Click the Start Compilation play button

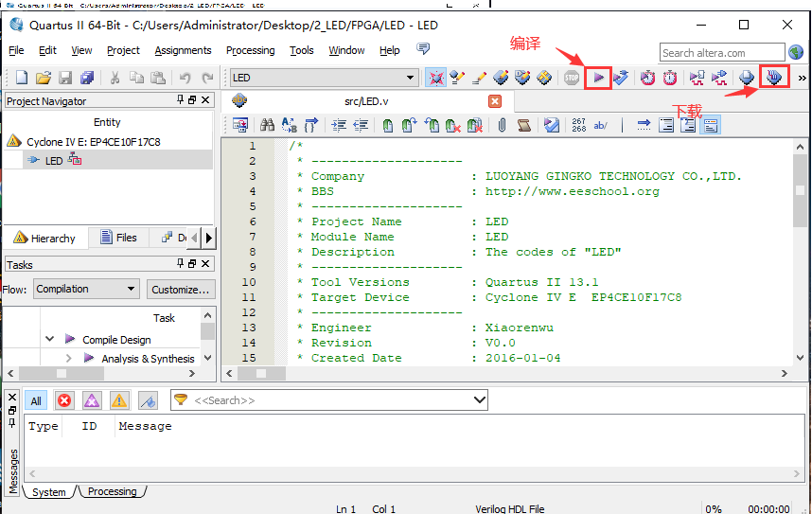597,78
